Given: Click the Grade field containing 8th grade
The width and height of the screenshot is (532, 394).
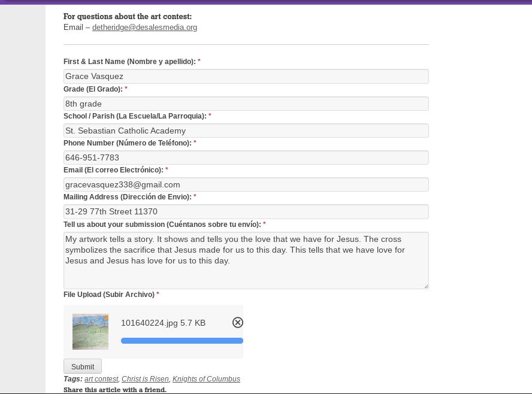Looking at the screenshot, I should [246, 104].
